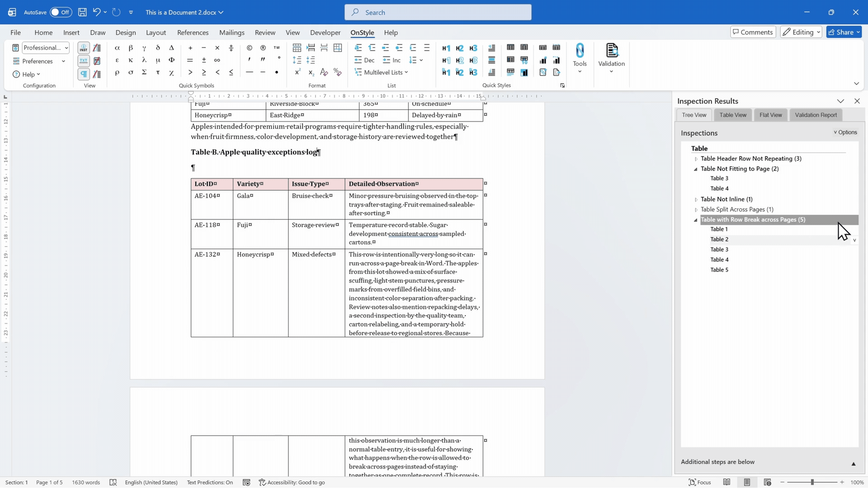Open the Developer ribbon tab
868x488 pixels.
tap(325, 33)
